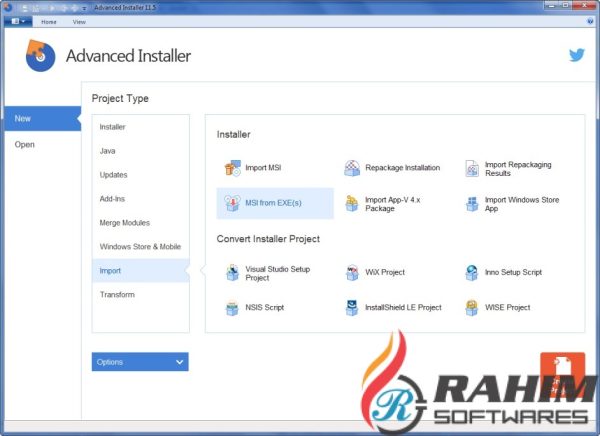
Task: Open the help icon in ribbon
Action: point(590,21)
